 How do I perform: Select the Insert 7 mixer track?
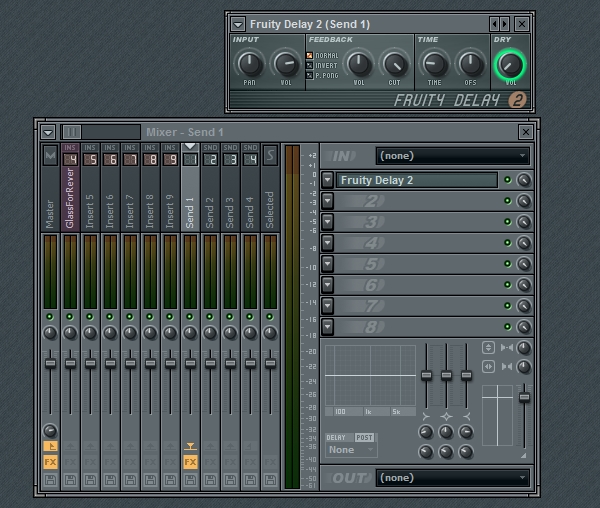[130, 188]
